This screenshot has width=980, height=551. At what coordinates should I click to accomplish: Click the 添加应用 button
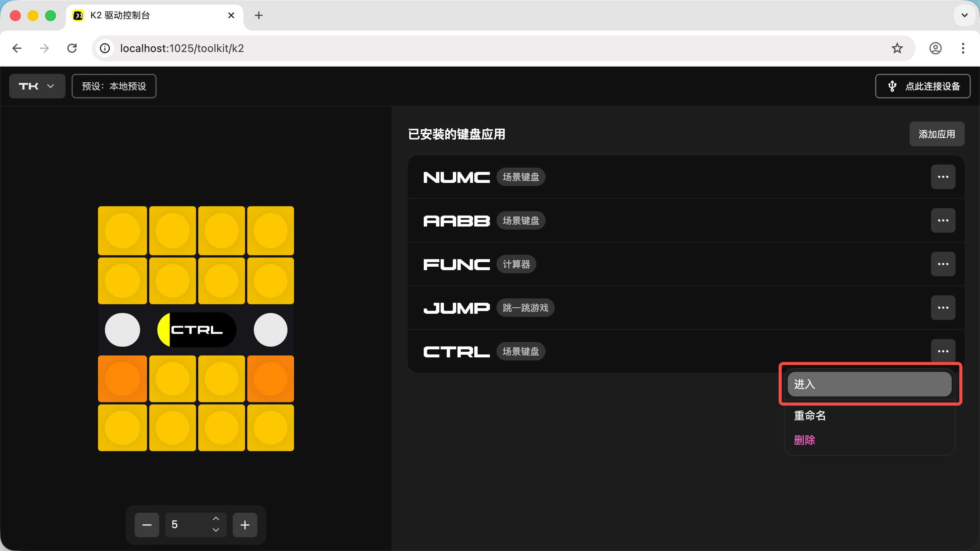[x=936, y=134]
